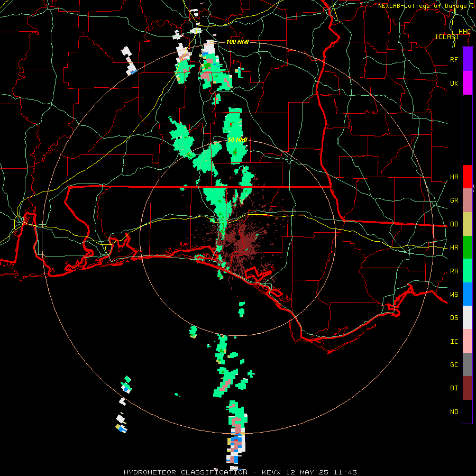This screenshot has width=476, height=476.
Task: Click the BI legend label
Action: tap(454, 388)
